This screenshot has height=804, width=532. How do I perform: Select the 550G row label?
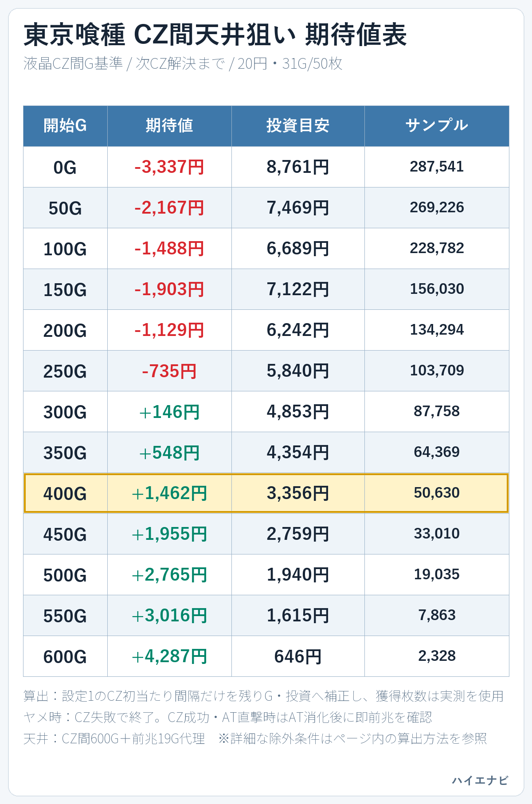click(x=65, y=616)
